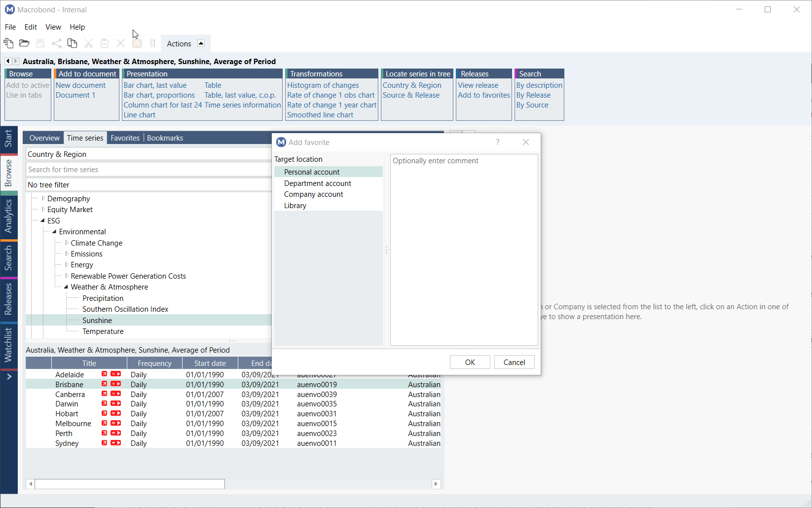Click the Share toolbar icon

click(57, 43)
